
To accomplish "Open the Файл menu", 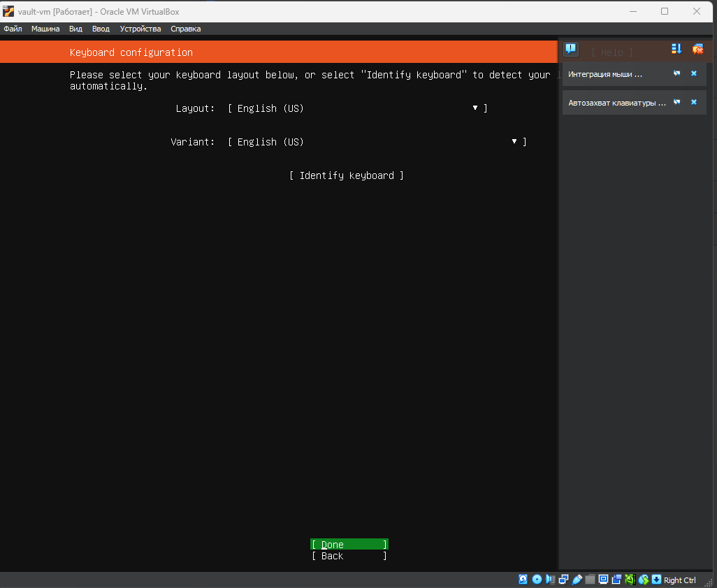I will coord(13,29).
